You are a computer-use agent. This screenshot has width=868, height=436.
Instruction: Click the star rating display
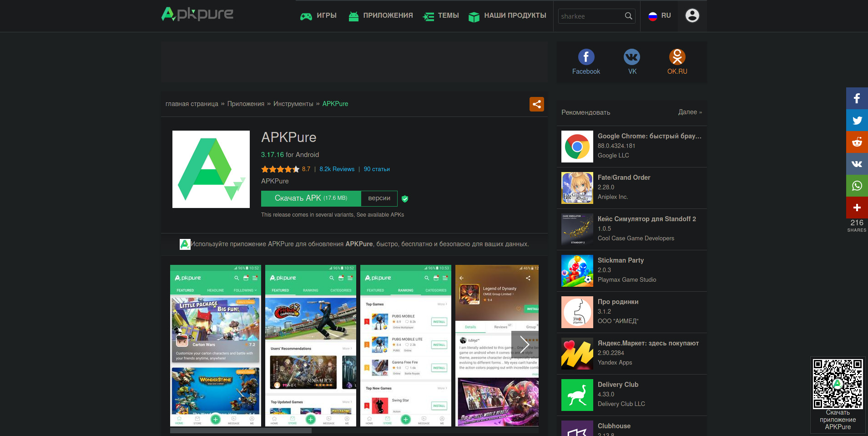[280, 169]
